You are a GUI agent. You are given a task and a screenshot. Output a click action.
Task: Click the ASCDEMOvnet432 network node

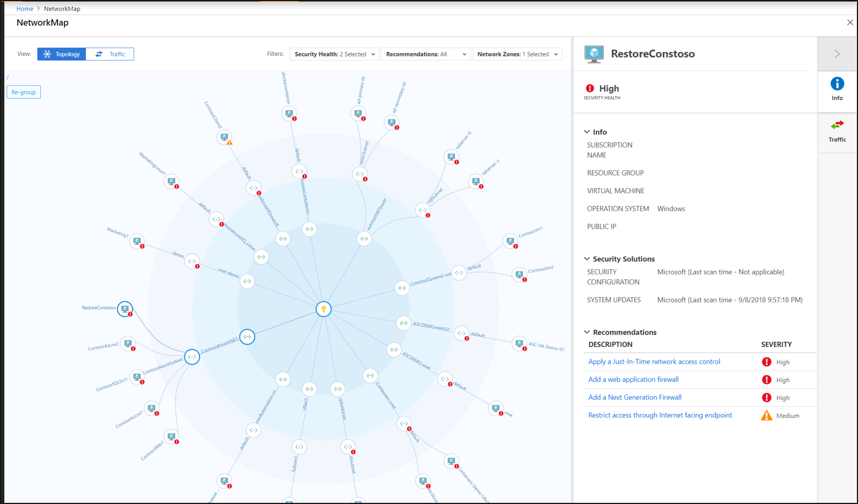coord(404,323)
